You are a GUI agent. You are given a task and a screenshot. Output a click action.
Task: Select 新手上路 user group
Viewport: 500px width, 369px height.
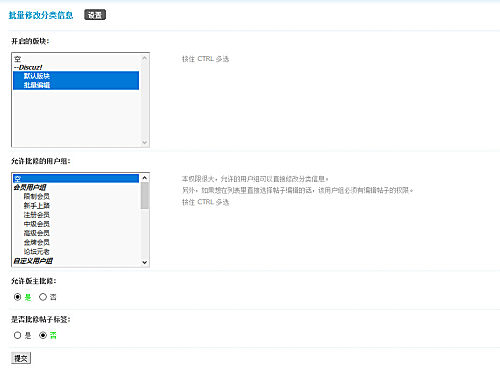pos(76,205)
